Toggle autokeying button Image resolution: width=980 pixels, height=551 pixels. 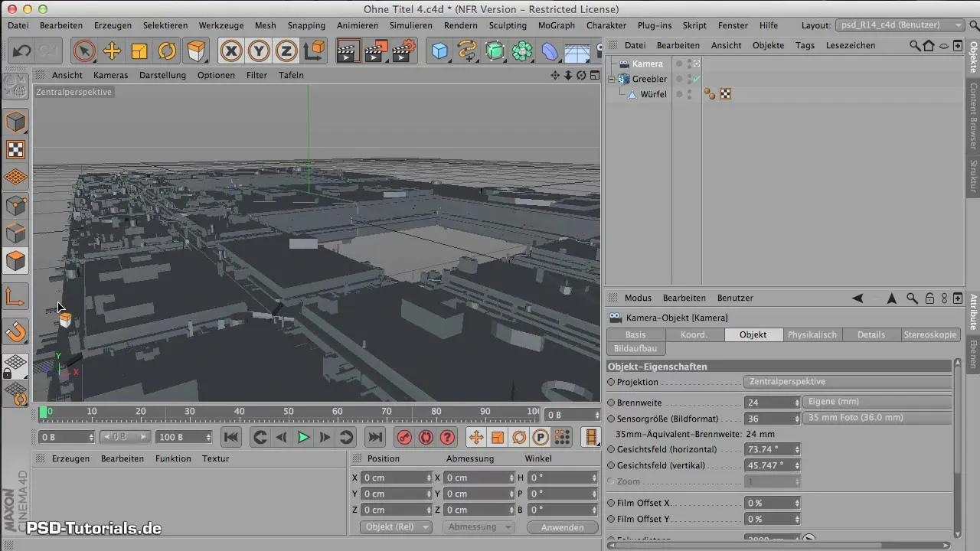click(x=426, y=438)
